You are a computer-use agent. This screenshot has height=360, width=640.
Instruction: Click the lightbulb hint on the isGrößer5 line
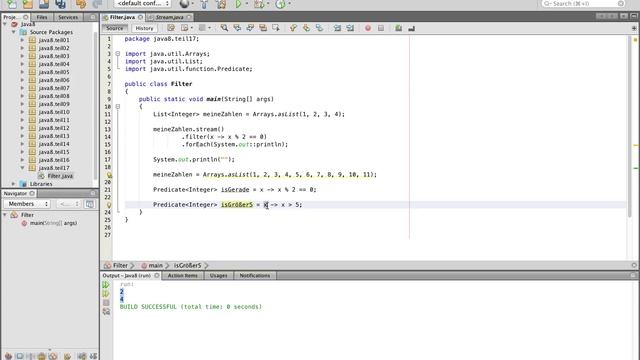click(x=109, y=205)
